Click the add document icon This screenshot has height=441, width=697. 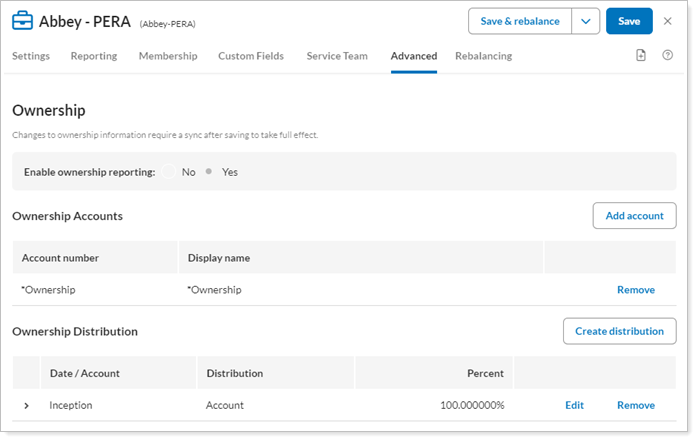(x=641, y=56)
